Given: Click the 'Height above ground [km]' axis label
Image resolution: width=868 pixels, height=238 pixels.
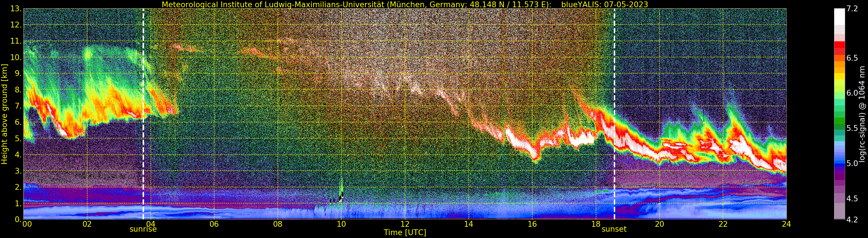Looking at the screenshot, I should point(4,114).
